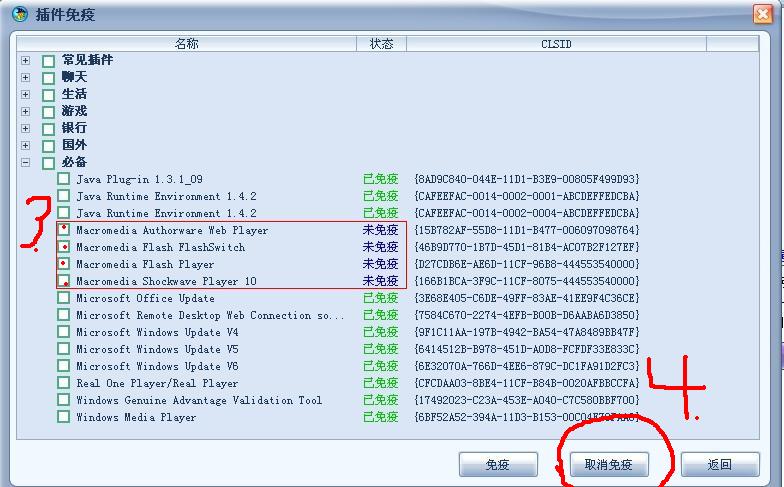Select the 聊天 tree label
Viewport: 784px width, 487px height.
pos(74,77)
